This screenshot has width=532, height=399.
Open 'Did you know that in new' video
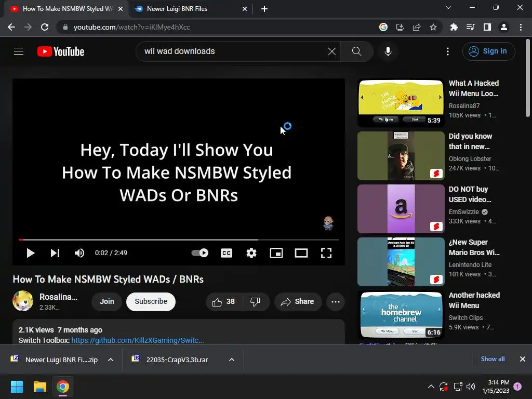[x=401, y=156]
